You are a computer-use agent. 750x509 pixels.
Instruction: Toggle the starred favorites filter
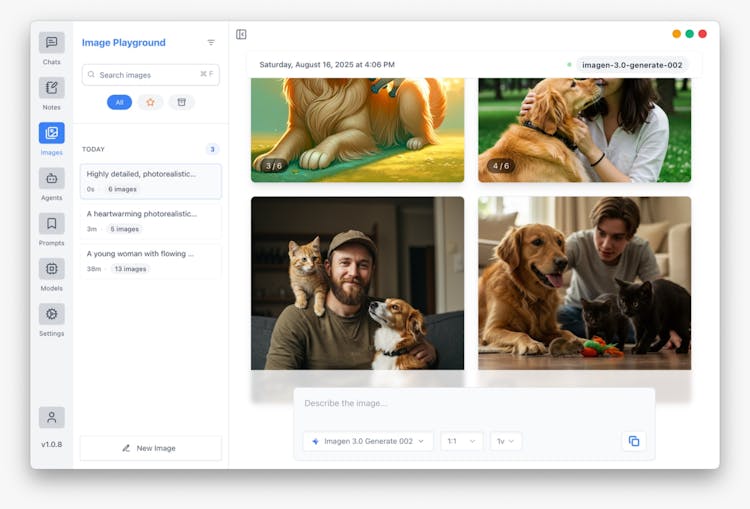click(150, 102)
